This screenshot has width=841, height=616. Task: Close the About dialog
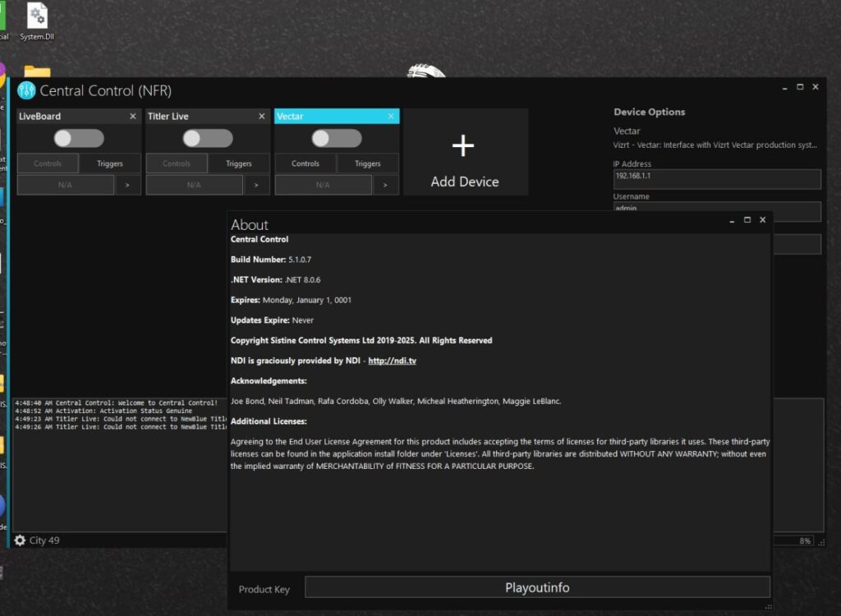[763, 220]
